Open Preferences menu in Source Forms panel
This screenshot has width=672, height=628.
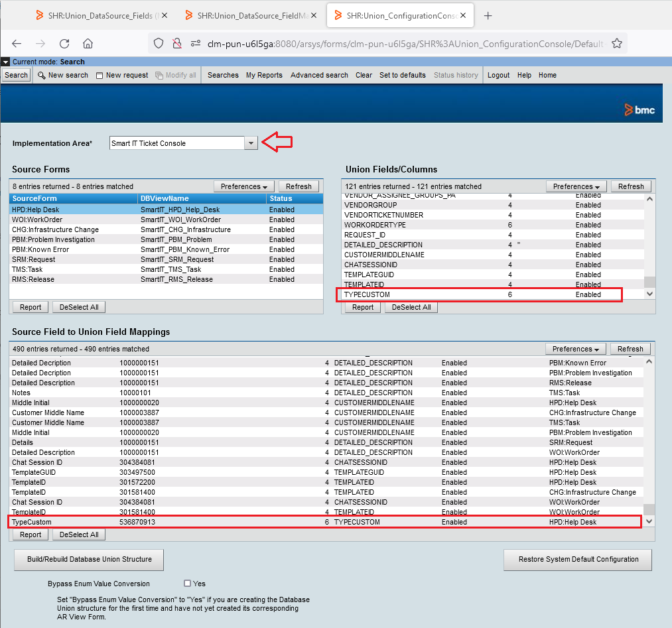pyautogui.click(x=244, y=186)
